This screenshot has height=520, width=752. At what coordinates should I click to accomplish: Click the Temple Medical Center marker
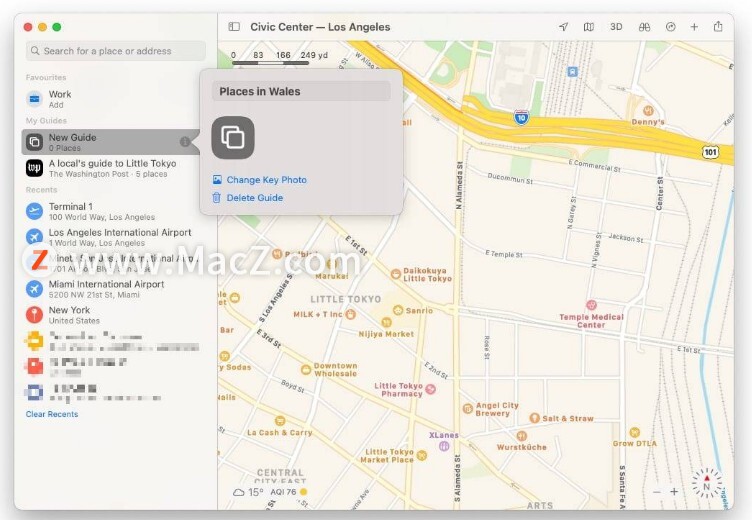tap(591, 305)
